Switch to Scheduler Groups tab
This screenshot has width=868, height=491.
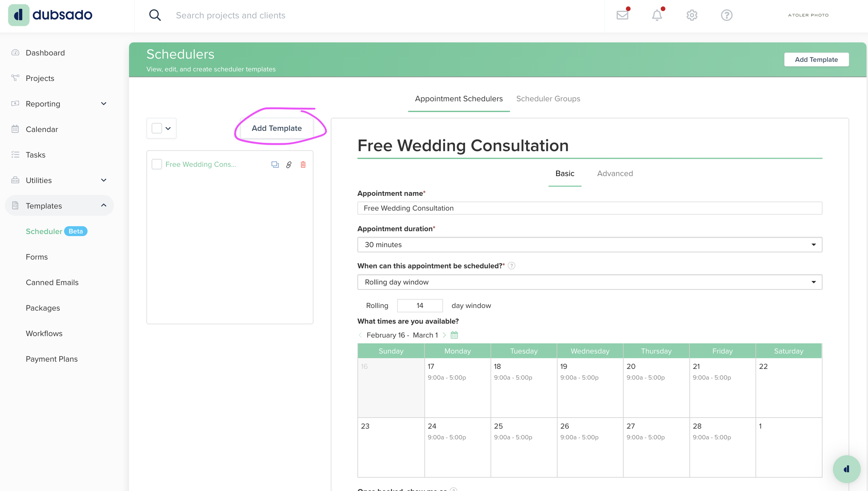tap(548, 99)
